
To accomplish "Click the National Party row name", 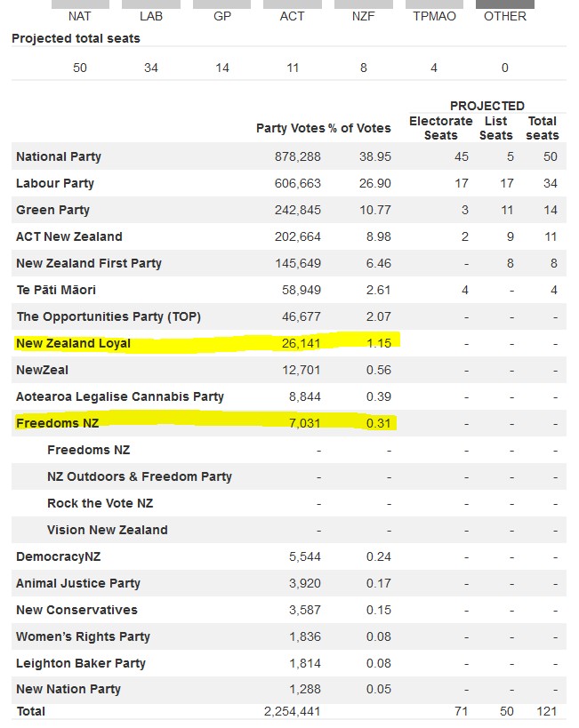I will pos(59,156).
